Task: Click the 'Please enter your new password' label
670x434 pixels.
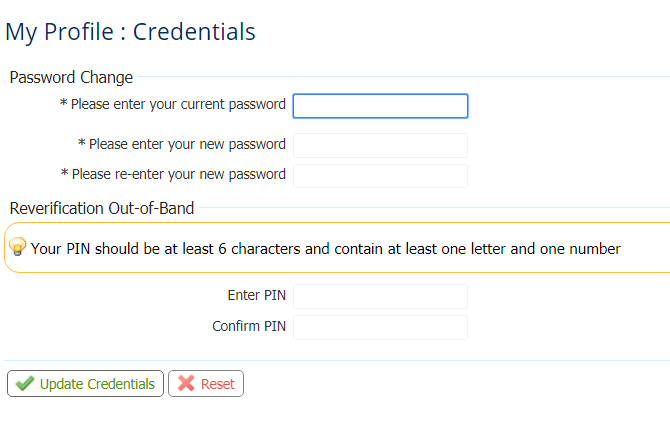Action: tap(187, 144)
